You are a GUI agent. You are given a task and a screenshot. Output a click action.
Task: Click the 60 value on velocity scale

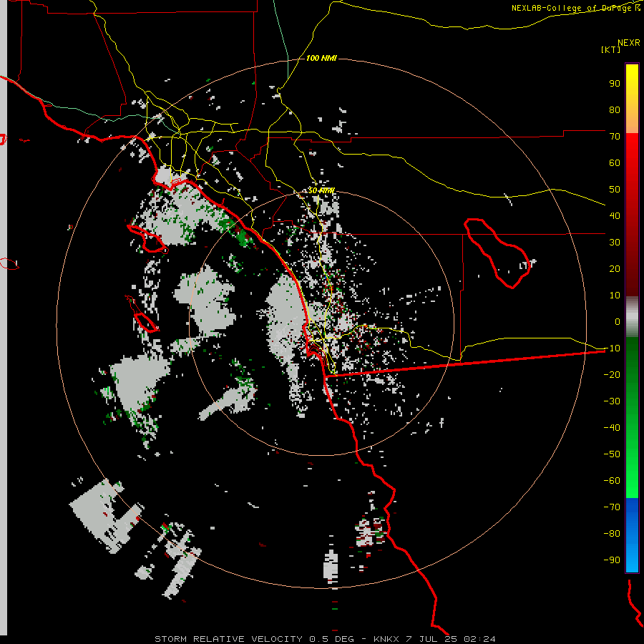coord(615,162)
